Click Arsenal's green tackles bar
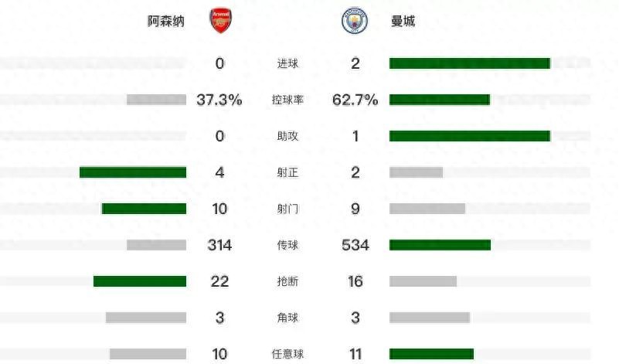This screenshot has height=364, width=619. coord(140,281)
